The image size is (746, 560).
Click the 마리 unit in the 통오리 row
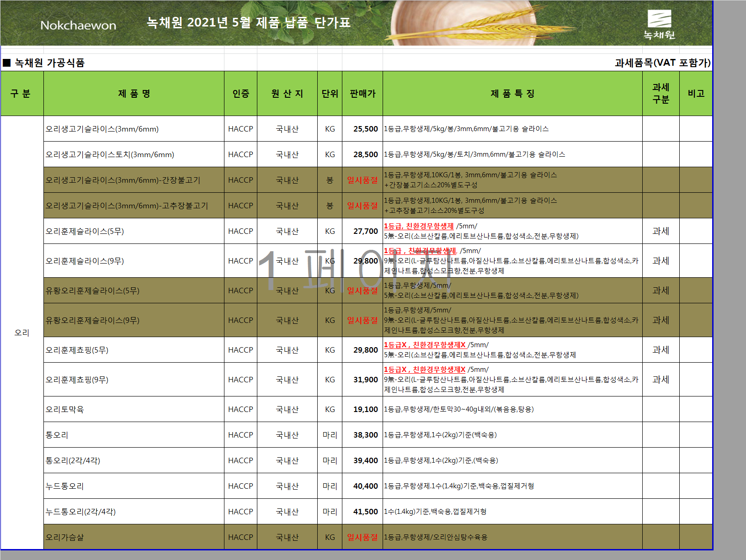[330, 435]
